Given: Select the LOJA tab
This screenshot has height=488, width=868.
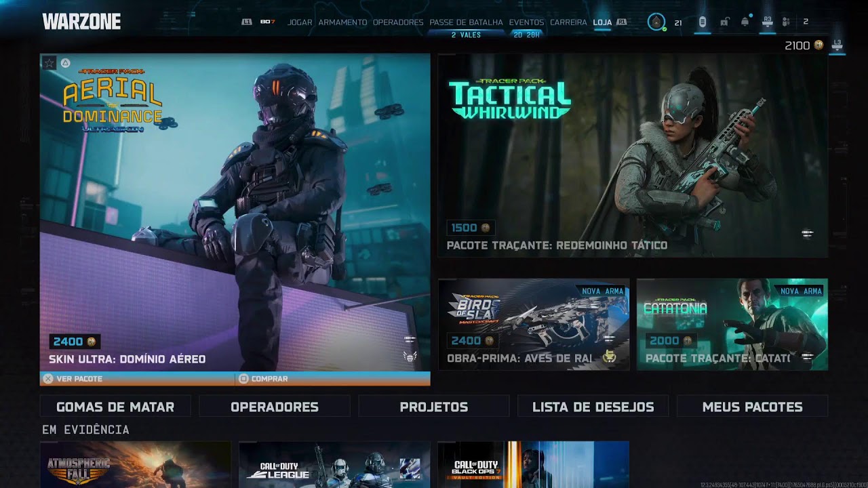Looking at the screenshot, I should click(x=602, y=22).
